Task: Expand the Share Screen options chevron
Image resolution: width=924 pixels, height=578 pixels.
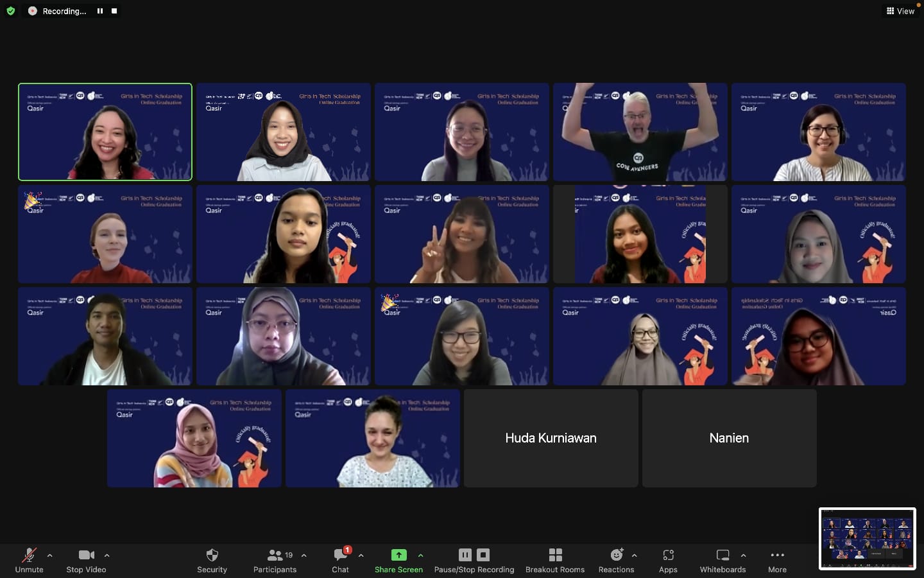Action: point(421,556)
